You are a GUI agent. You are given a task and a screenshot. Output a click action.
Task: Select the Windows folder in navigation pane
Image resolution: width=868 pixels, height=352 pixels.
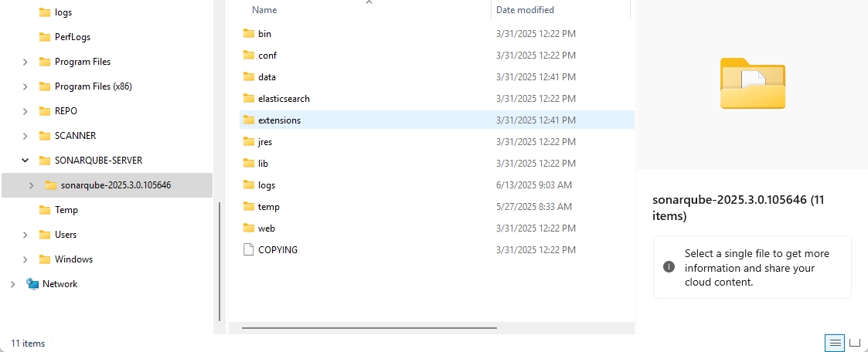point(73,259)
